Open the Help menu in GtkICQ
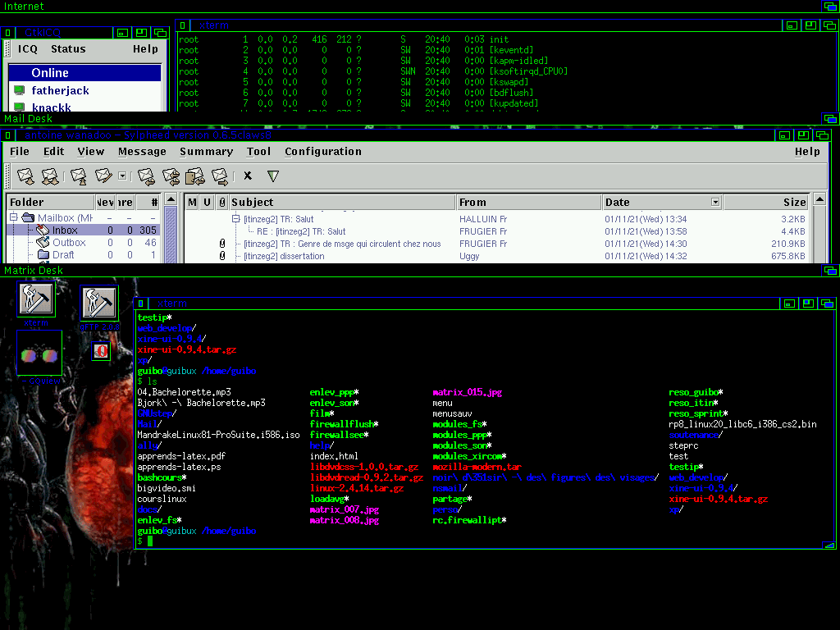The height and width of the screenshot is (630, 840). 145,48
